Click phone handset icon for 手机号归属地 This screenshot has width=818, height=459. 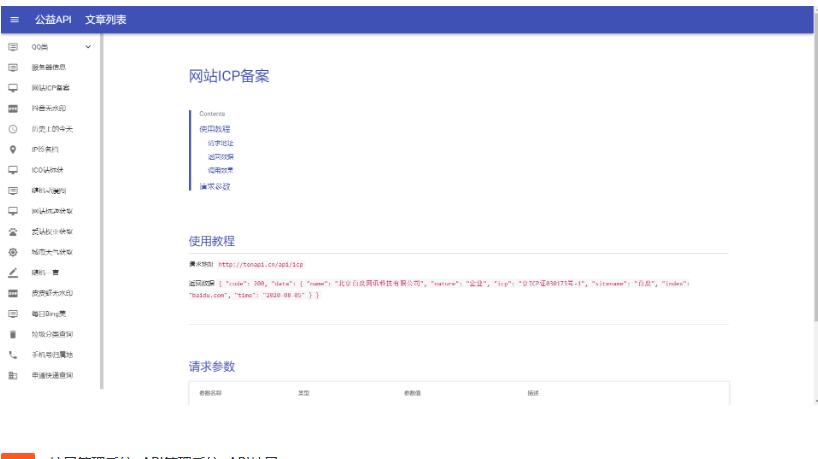click(x=13, y=355)
